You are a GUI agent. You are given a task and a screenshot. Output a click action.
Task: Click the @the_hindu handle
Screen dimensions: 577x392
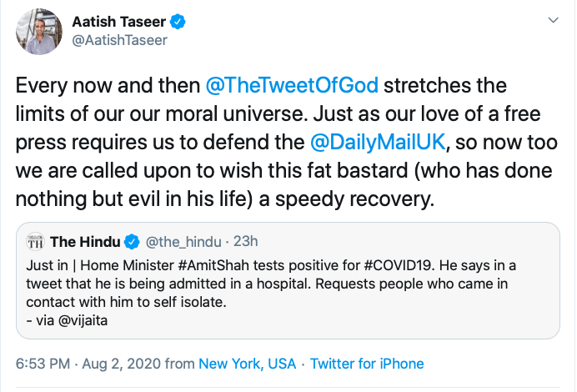pos(183,242)
